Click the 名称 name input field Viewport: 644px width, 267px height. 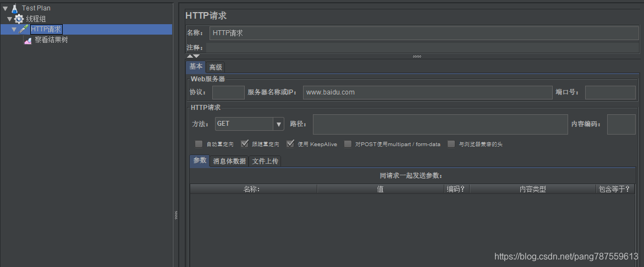pyautogui.click(x=424, y=33)
